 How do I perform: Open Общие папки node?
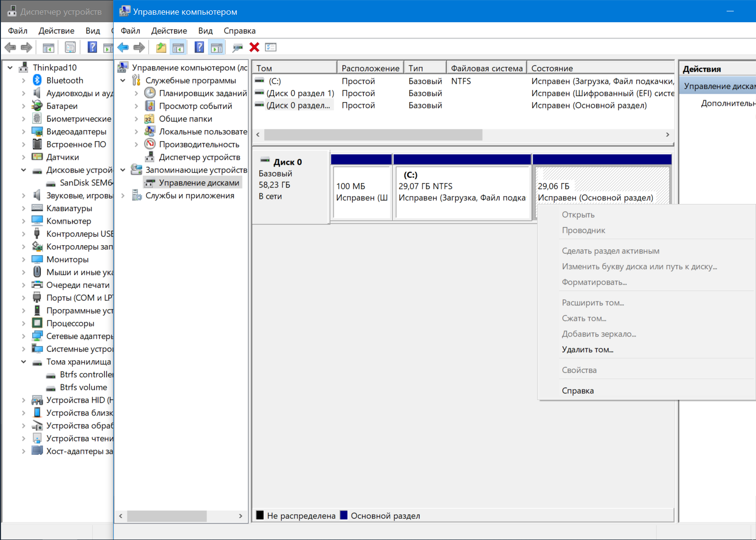[x=185, y=119]
